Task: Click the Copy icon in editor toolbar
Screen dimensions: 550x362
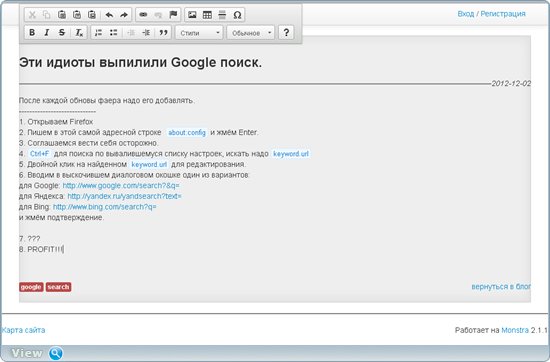Action: tap(47, 15)
